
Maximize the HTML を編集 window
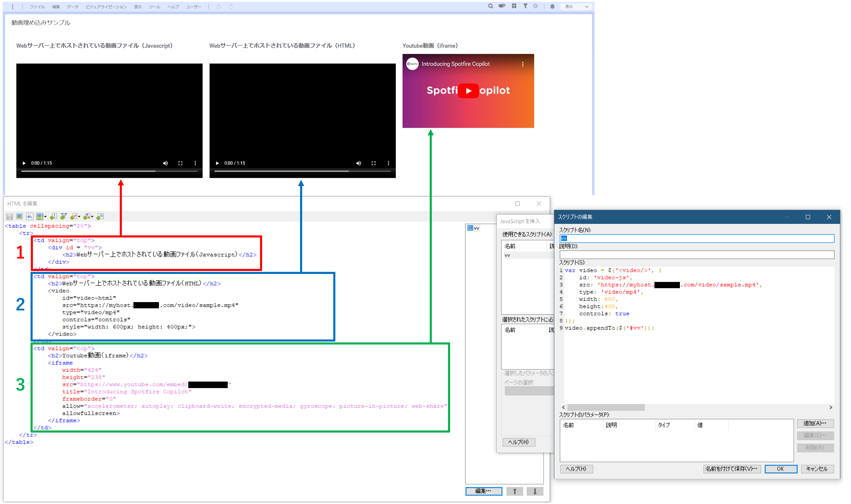pyautogui.click(x=517, y=204)
